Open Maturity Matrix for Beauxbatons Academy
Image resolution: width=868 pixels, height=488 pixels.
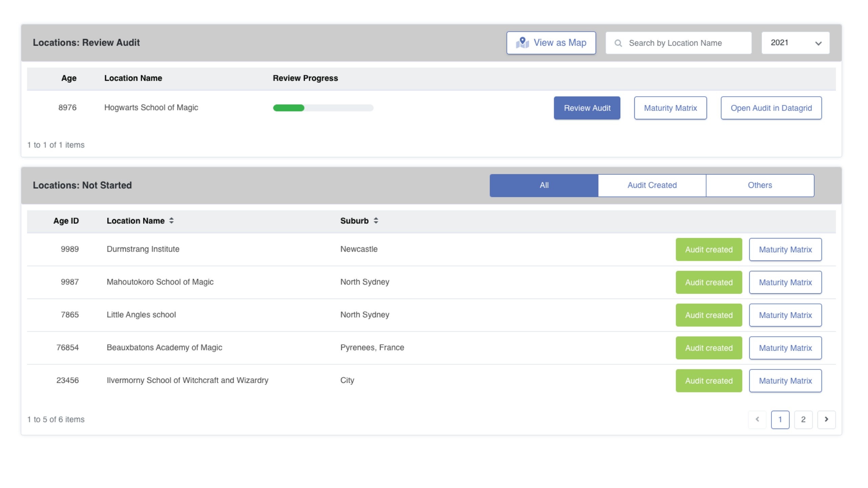pos(785,348)
